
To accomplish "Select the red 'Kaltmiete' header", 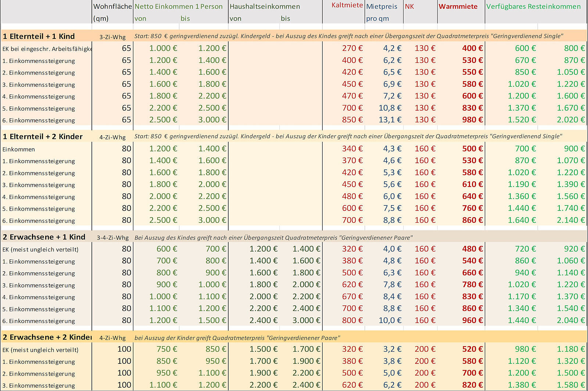I will pyautogui.click(x=347, y=5).
